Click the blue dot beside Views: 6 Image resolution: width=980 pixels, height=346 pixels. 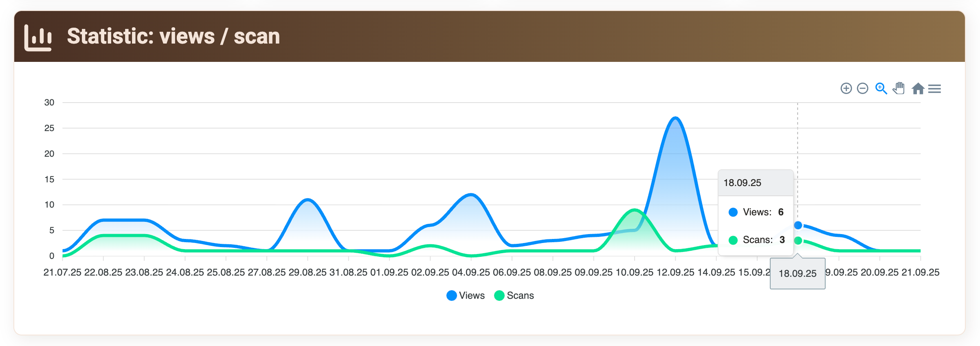point(733,212)
